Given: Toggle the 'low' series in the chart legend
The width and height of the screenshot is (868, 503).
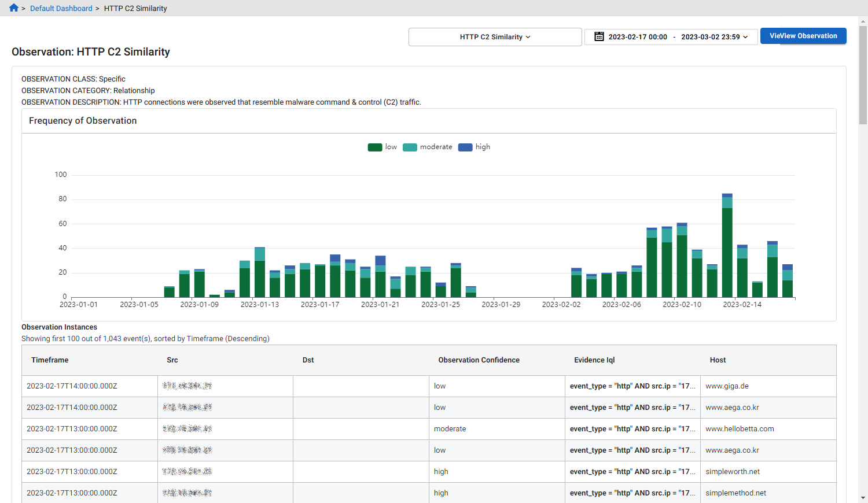Looking at the screenshot, I should [382, 147].
